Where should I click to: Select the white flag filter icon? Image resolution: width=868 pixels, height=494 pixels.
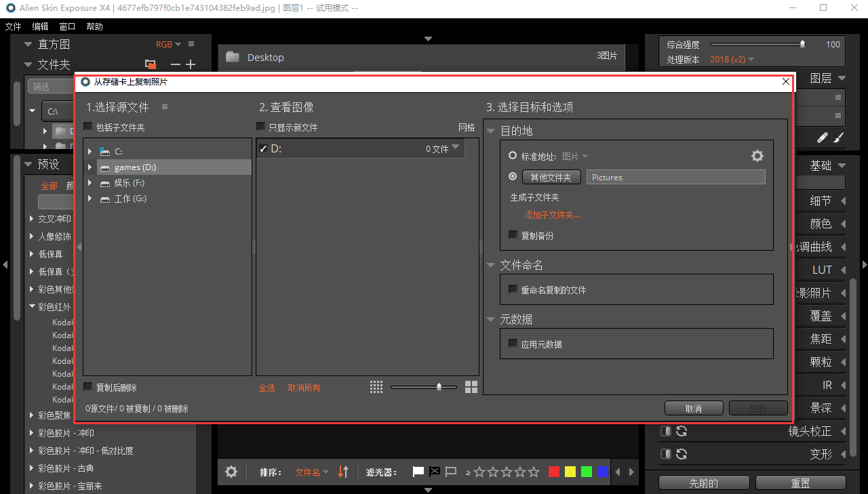click(418, 471)
